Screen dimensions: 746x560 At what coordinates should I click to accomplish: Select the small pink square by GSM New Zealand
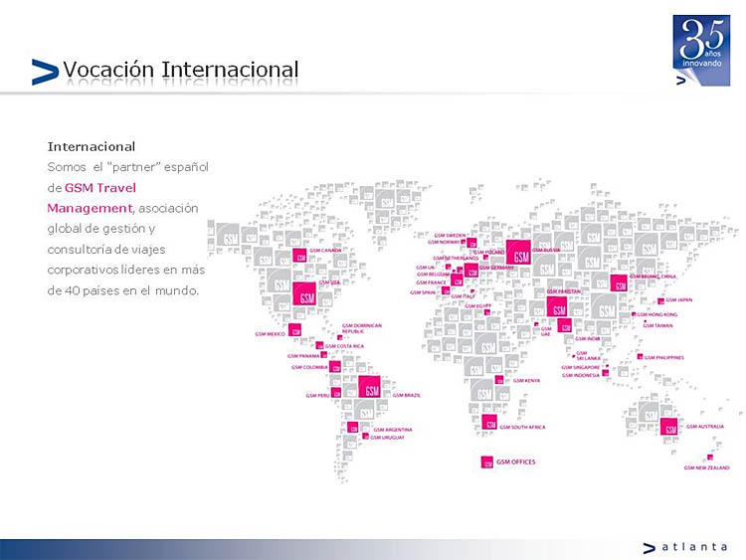tap(710, 458)
